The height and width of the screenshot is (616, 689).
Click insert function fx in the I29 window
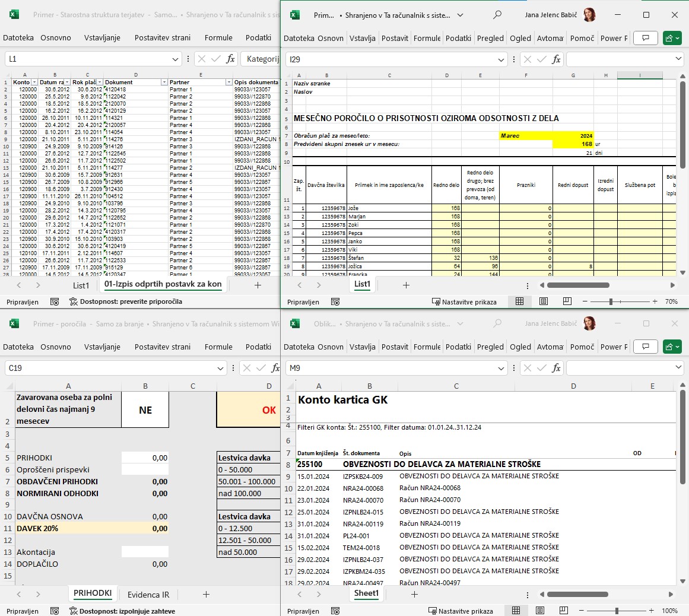[556, 59]
